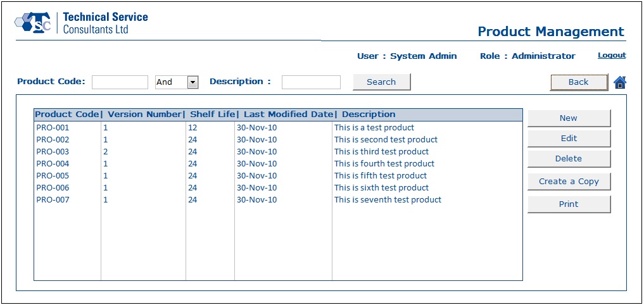Click the Last Modified Date column header

[289, 115]
